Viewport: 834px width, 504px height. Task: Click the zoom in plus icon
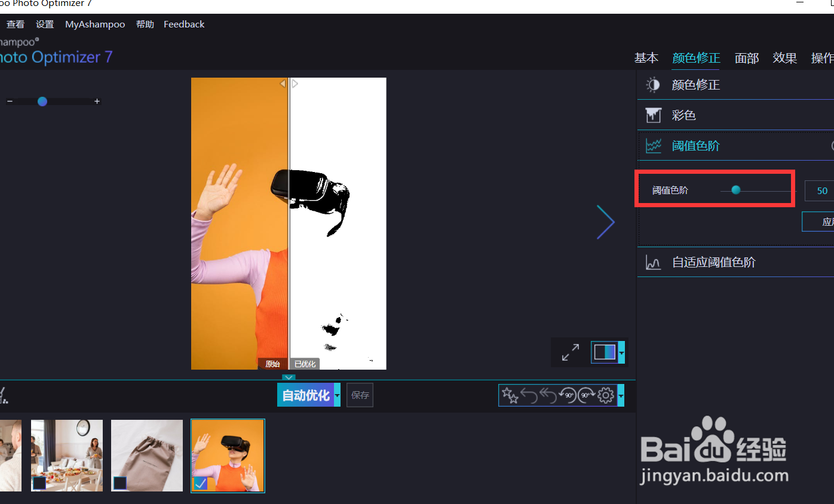pyautogui.click(x=97, y=102)
